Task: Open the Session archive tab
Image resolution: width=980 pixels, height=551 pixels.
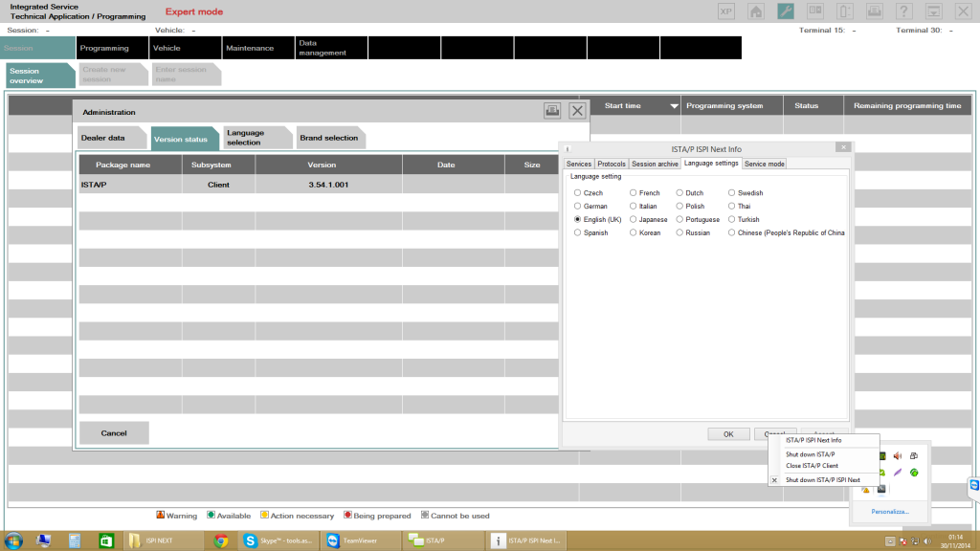Action: pos(655,164)
